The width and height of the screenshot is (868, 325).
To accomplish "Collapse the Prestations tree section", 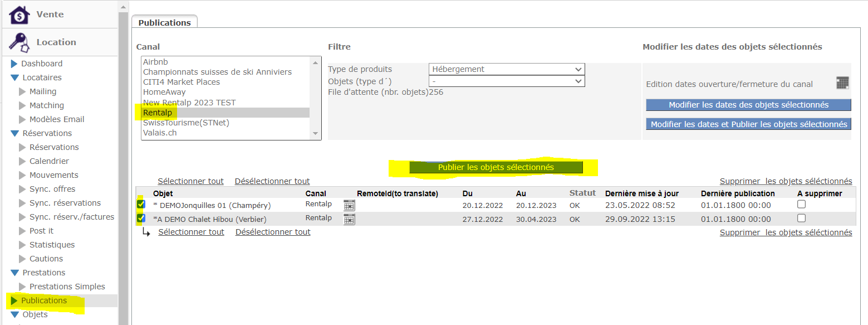I will coord(14,273).
